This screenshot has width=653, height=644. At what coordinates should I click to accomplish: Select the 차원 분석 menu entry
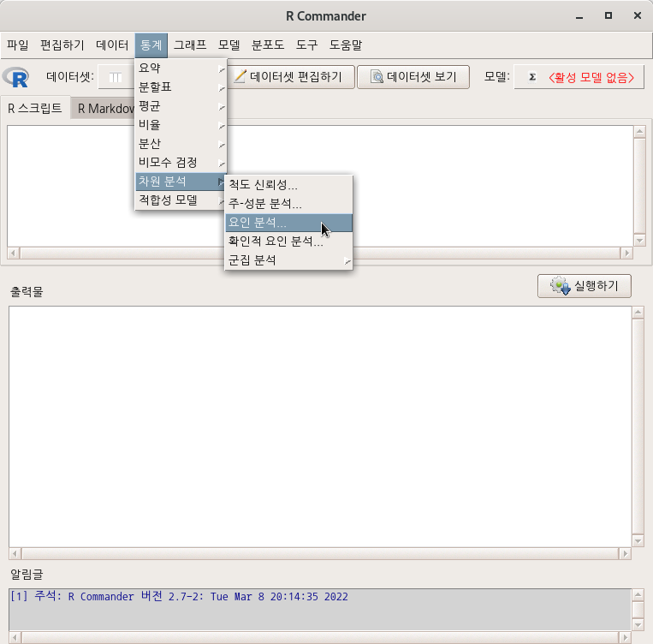[181, 182]
